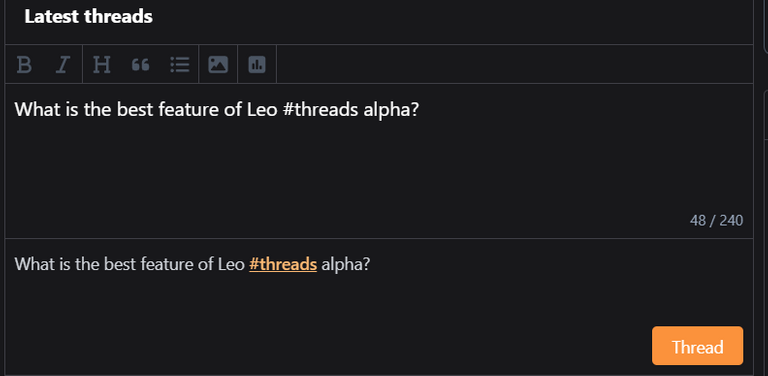Apply italic formatting with the I icon
Screen dimensions: 768x376
(63, 64)
